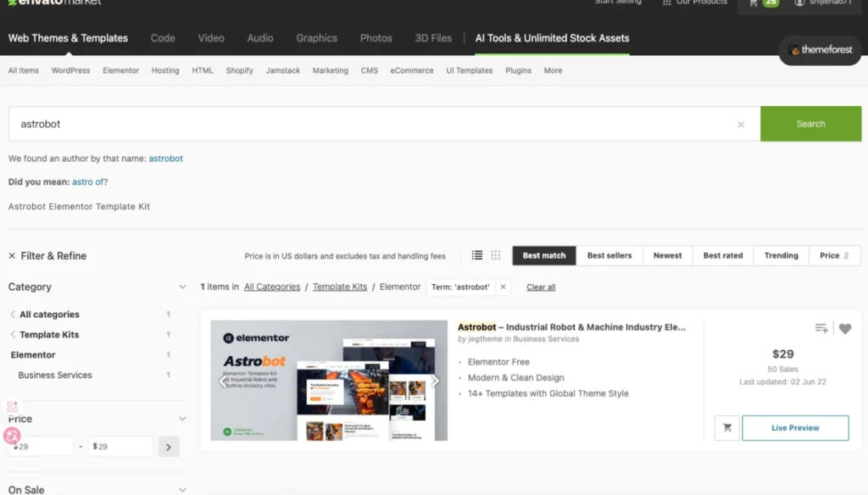Open the More categories menu
Viewport: 868px width, 495px height.
553,70
